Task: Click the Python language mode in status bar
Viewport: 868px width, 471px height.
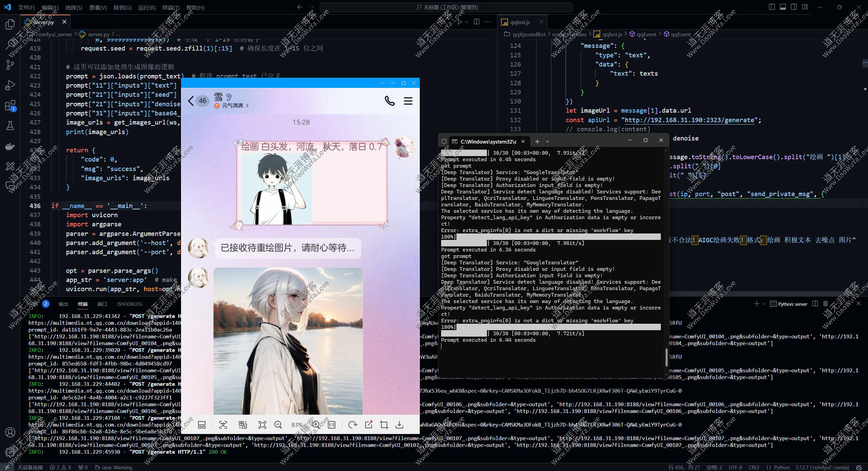Action: (782, 467)
